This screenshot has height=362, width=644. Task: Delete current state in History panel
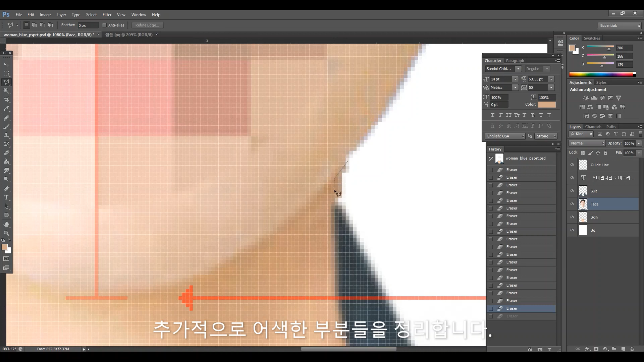tap(549, 349)
